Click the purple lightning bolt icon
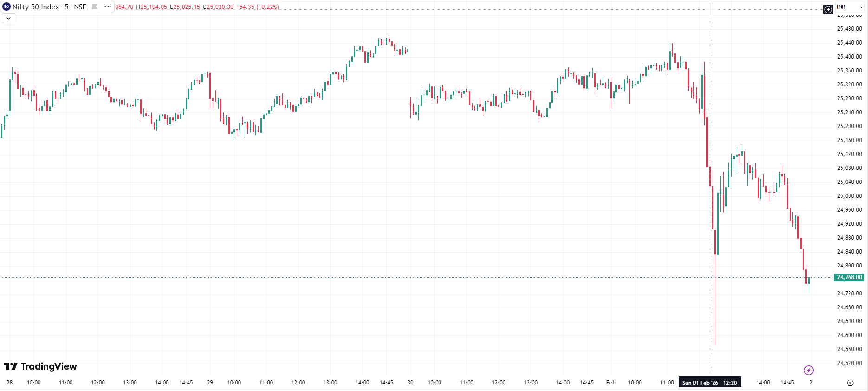Image resolution: width=868 pixels, height=391 pixels. (x=809, y=370)
